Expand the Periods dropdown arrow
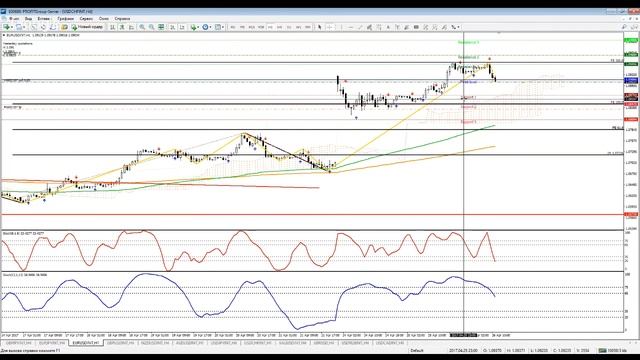640x360 pixels. 211,27
